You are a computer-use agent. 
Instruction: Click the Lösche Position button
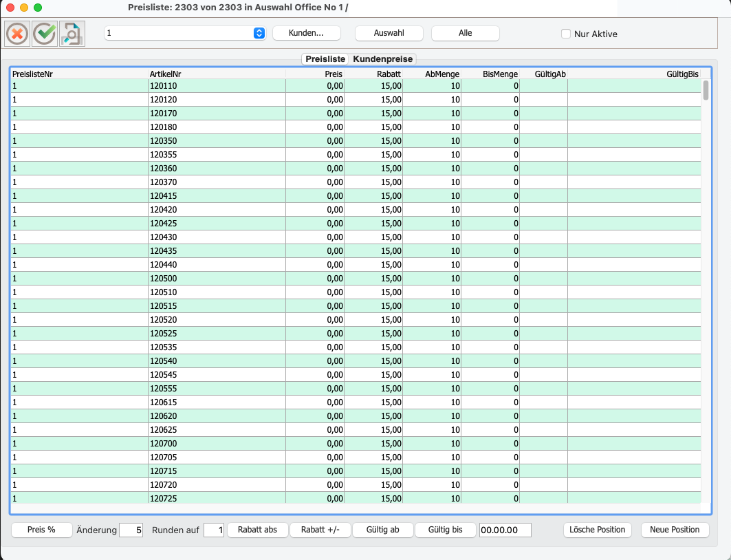tap(597, 530)
